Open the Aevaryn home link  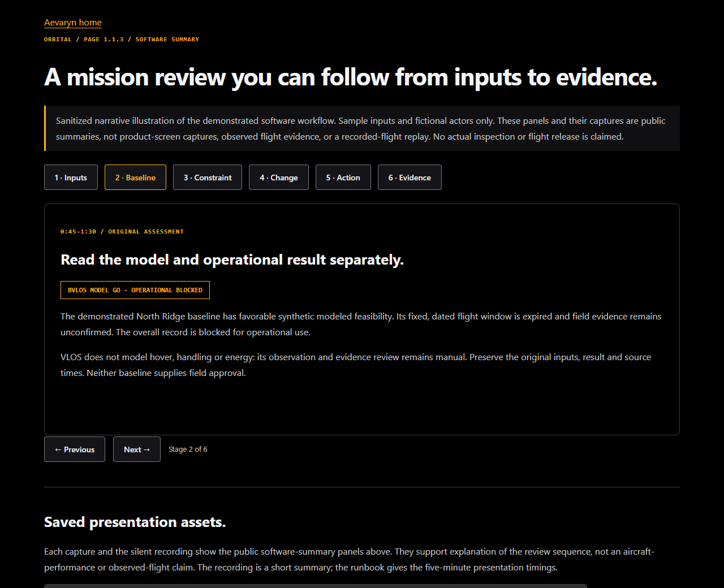point(73,23)
